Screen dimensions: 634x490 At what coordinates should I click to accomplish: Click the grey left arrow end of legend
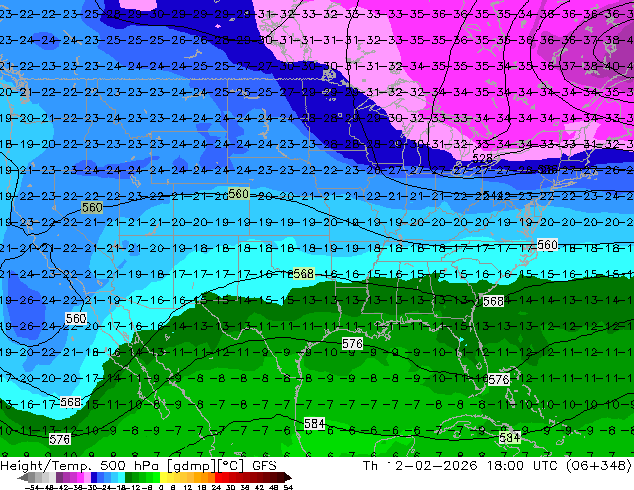click(23, 477)
